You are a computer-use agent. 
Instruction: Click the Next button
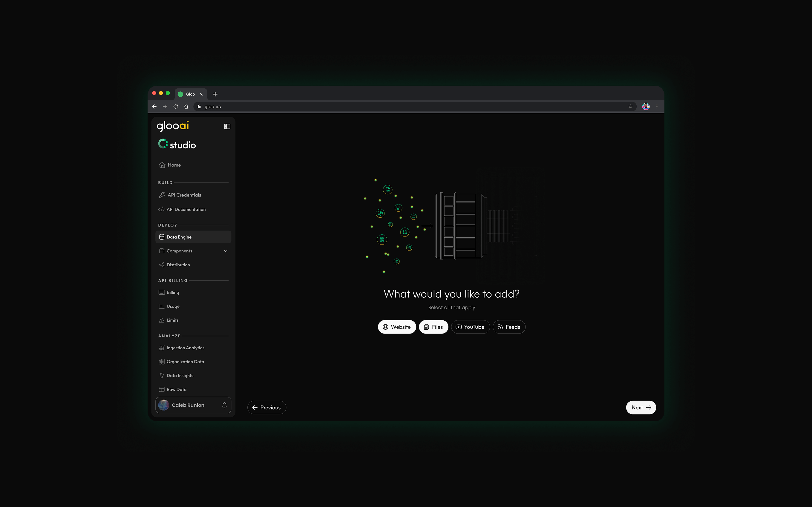[x=641, y=407]
